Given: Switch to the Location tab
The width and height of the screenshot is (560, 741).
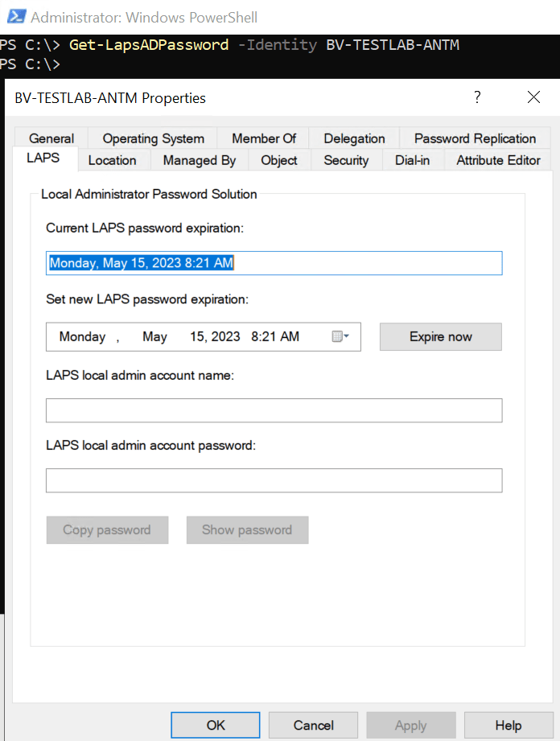Looking at the screenshot, I should (x=112, y=160).
